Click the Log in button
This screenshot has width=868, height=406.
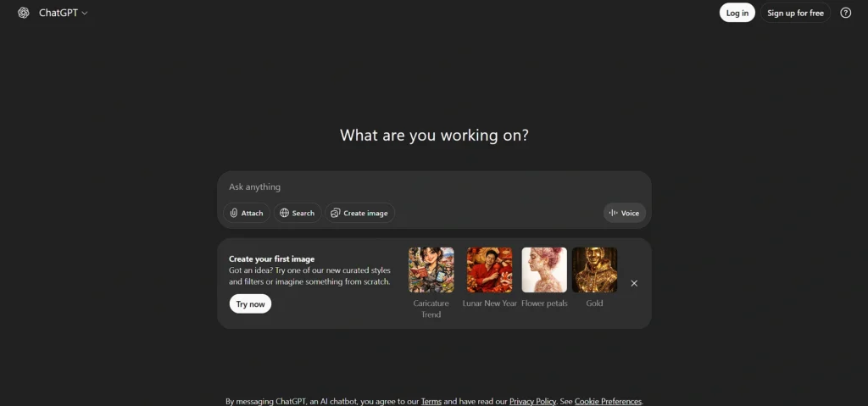pos(737,13)
